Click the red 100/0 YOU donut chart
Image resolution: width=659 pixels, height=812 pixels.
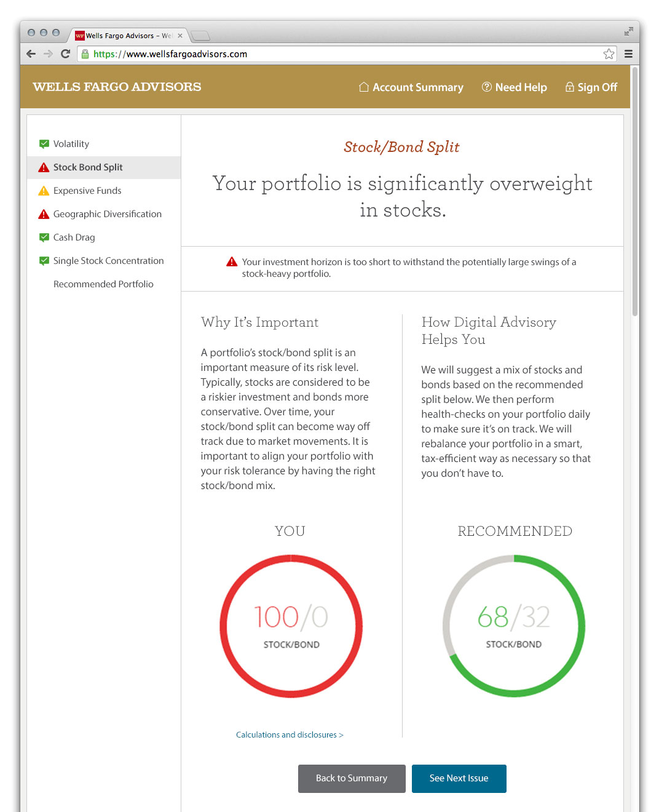291,626
